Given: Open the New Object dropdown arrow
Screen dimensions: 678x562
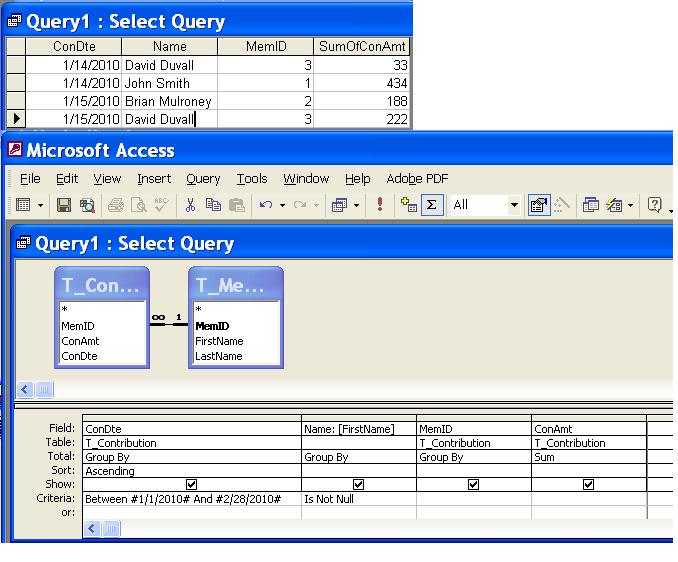Looking at the screenshot, I should click(x=630, y=205).
